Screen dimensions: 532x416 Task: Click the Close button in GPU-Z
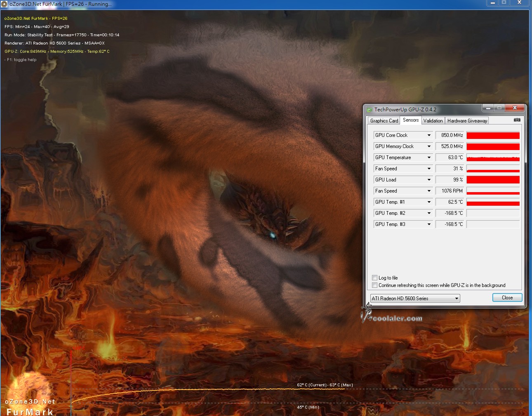point(507,298)
